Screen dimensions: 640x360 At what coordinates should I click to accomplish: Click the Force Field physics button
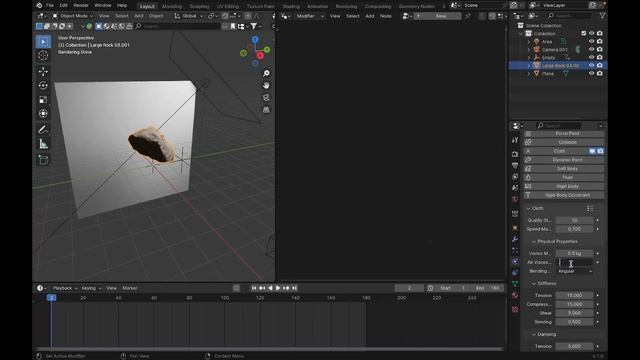tap(564, 133)
